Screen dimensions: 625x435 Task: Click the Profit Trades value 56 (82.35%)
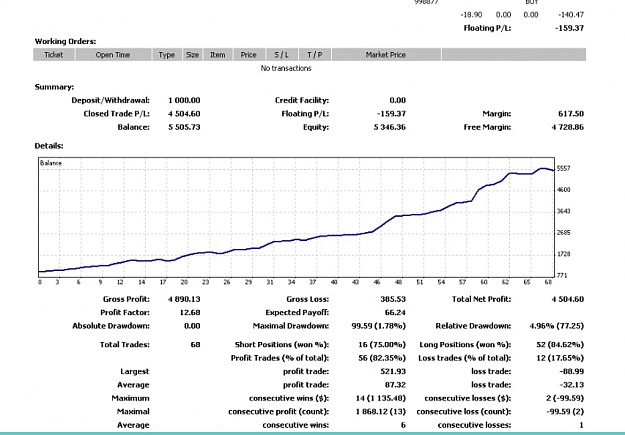coord(382,358)
